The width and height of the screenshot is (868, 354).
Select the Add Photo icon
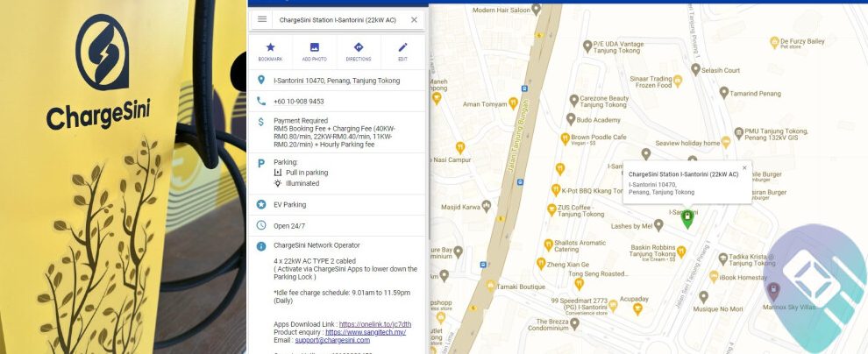point(314,51)
